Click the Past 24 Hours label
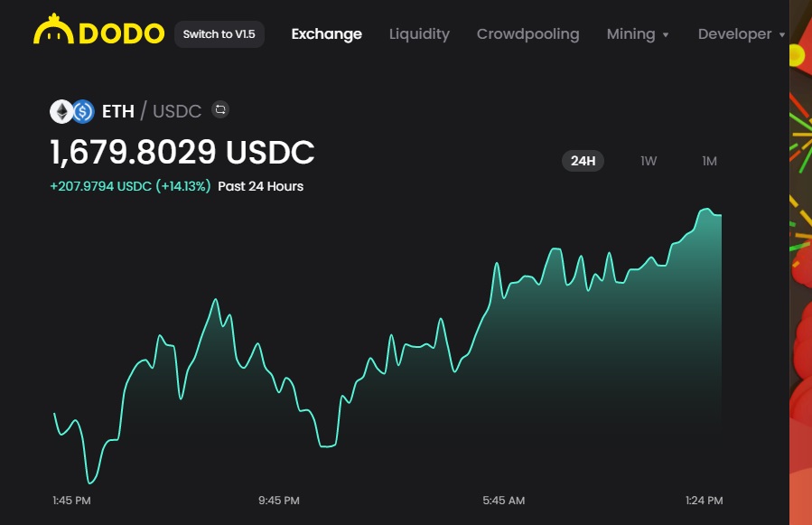 click(x=260, y=186)
